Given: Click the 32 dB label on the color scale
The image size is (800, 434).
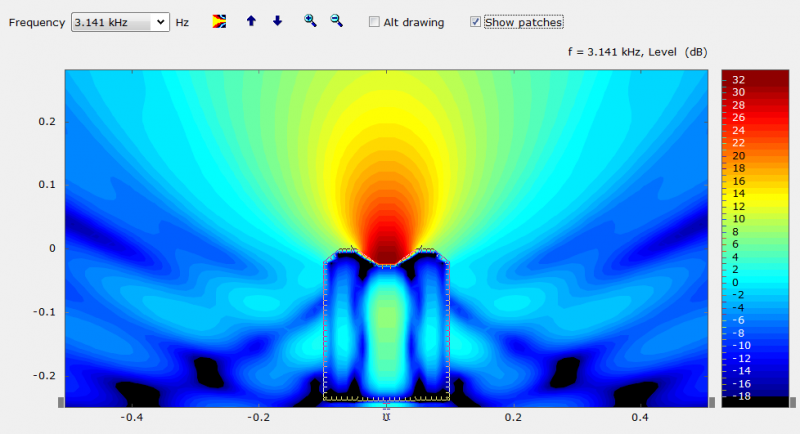Looking at the screenshot, I should coord(738,80).
